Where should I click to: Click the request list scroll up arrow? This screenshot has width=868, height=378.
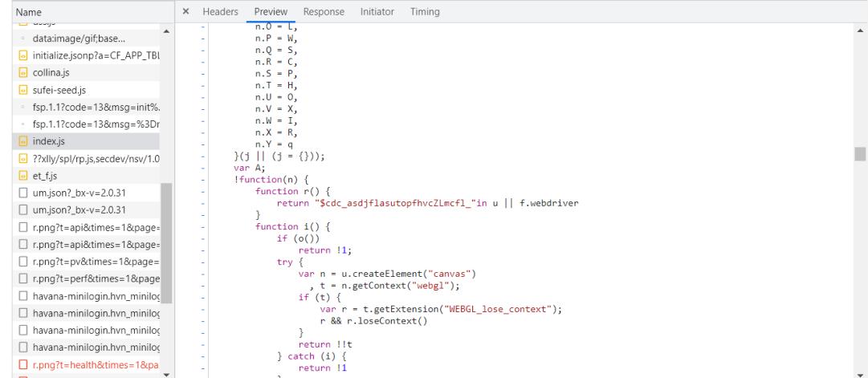click(167, 31)
